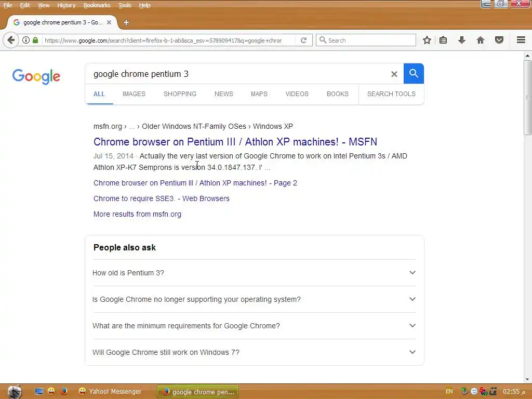Open 'Chrome browser on Pentium III / Athlon XP machines! - MSFN' result
Image resolution: width=532 pixels, height=399 pixels.
tap(235, 142)
